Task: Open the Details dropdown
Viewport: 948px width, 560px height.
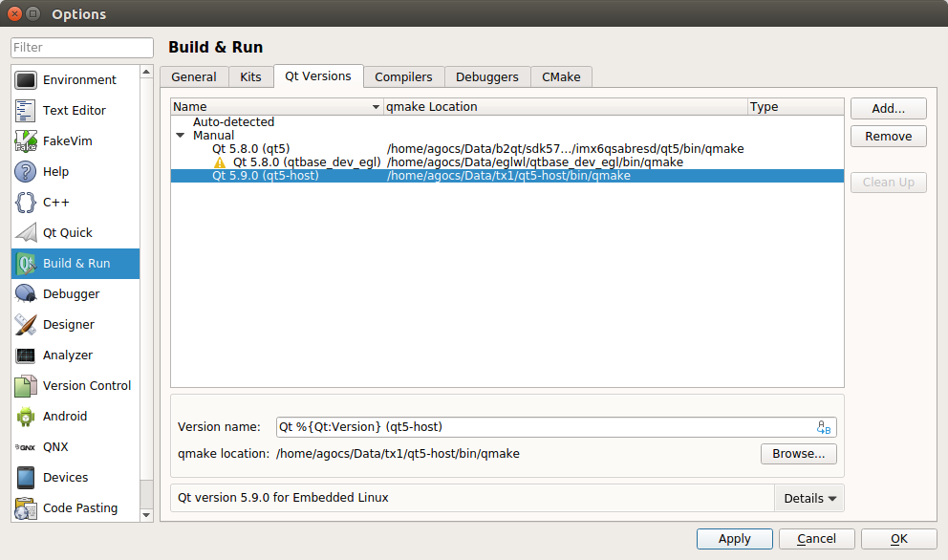Action: (x=809, y=498)
